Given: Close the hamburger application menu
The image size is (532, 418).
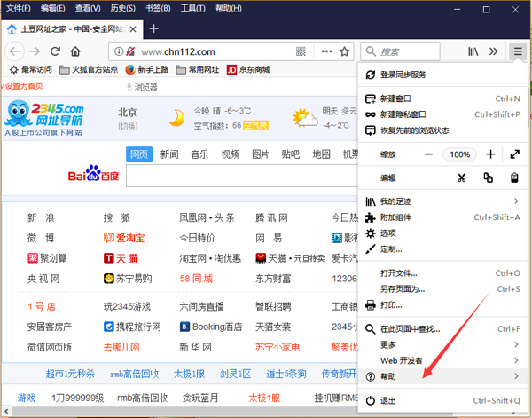Looking at the screenshot, I should click(x=518, y=51).
